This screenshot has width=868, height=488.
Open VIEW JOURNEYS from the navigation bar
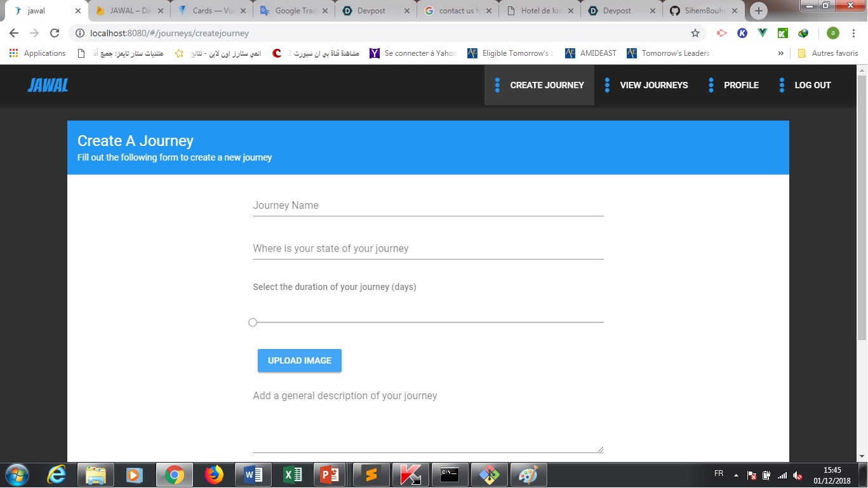click(x=653, y=85)
